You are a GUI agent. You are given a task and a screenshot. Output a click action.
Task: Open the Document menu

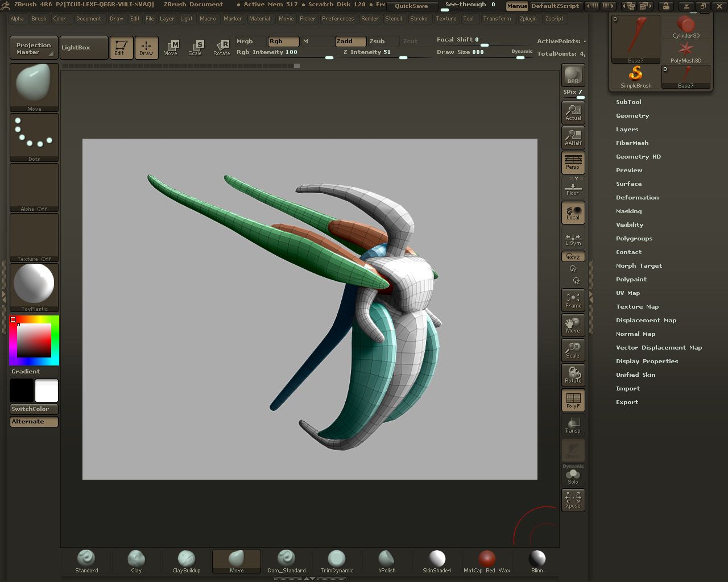(x=88, y=19)
